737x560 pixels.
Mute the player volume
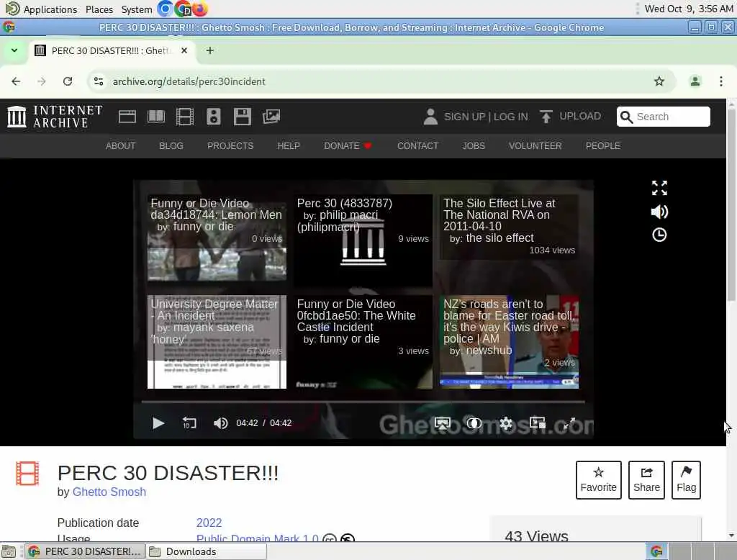220,423
